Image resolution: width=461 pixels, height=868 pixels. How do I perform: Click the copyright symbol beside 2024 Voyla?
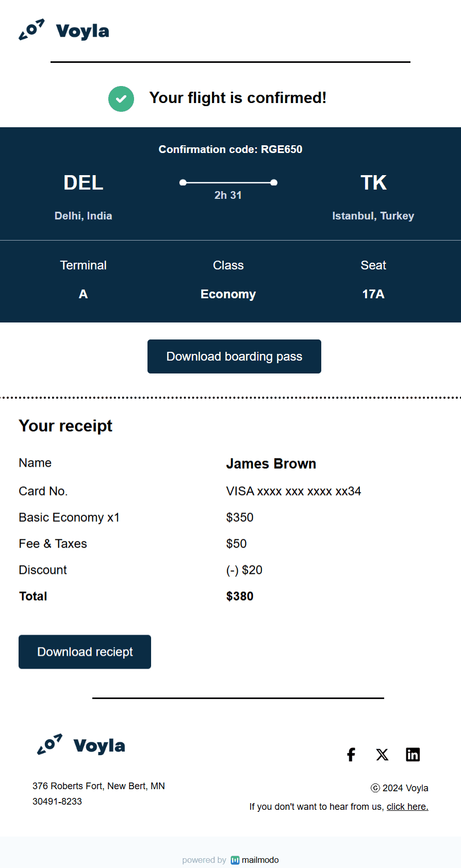click(x=375, y=788)
